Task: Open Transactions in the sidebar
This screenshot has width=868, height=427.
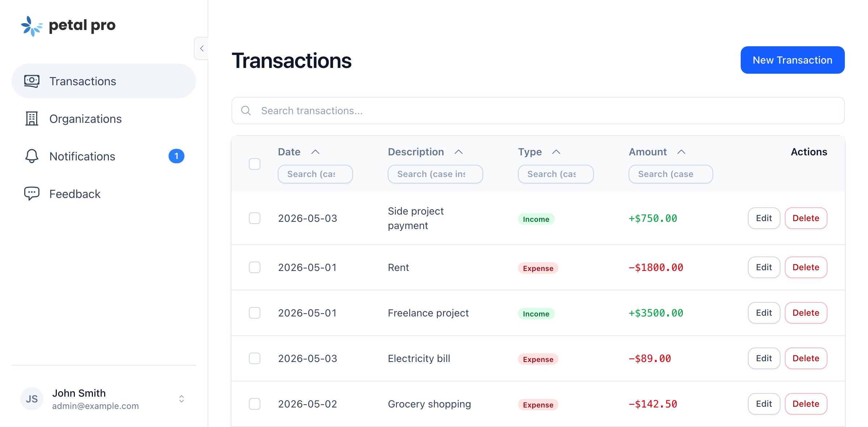Action: point(104,81)
